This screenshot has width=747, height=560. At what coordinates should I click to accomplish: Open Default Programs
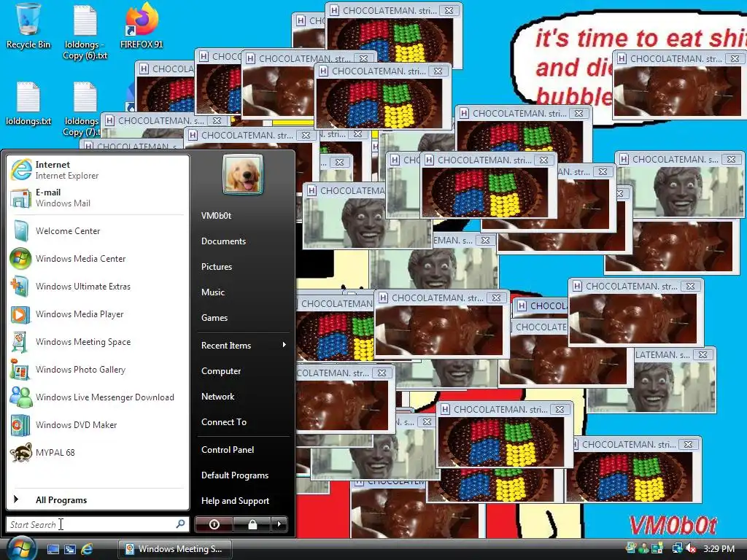click(x=244, y=475)
